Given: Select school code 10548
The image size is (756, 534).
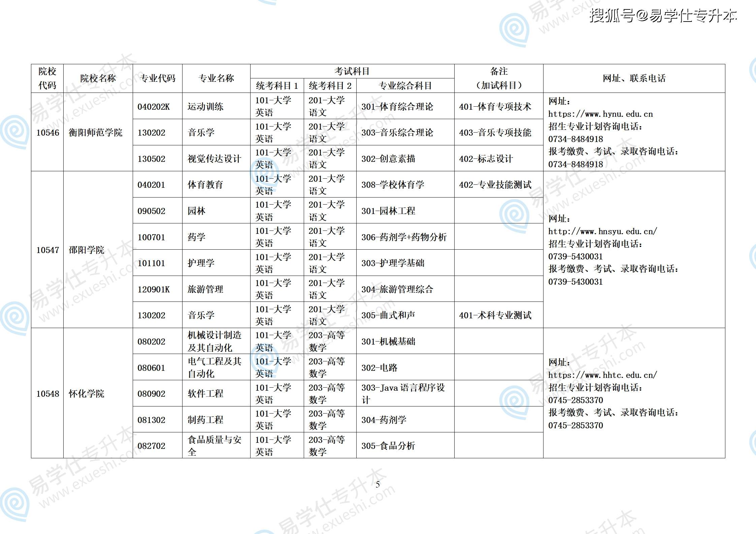Looking at the screenshot, I should coord(47,394).
